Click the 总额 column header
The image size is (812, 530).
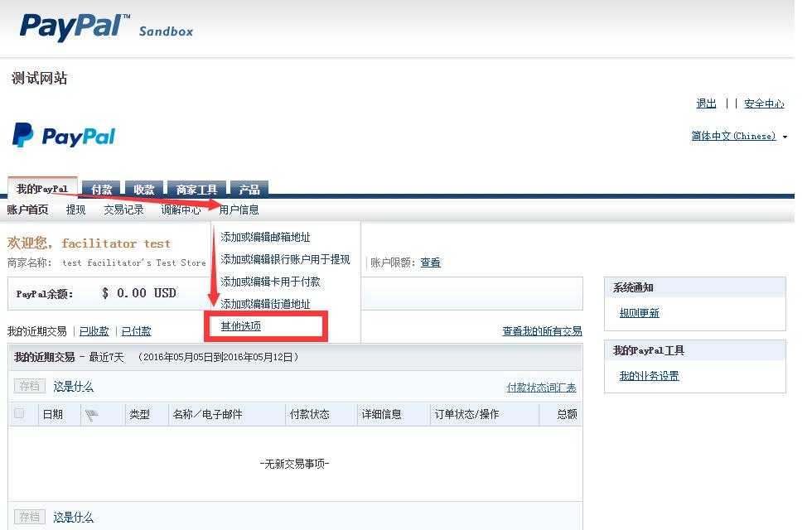point(567,415)
